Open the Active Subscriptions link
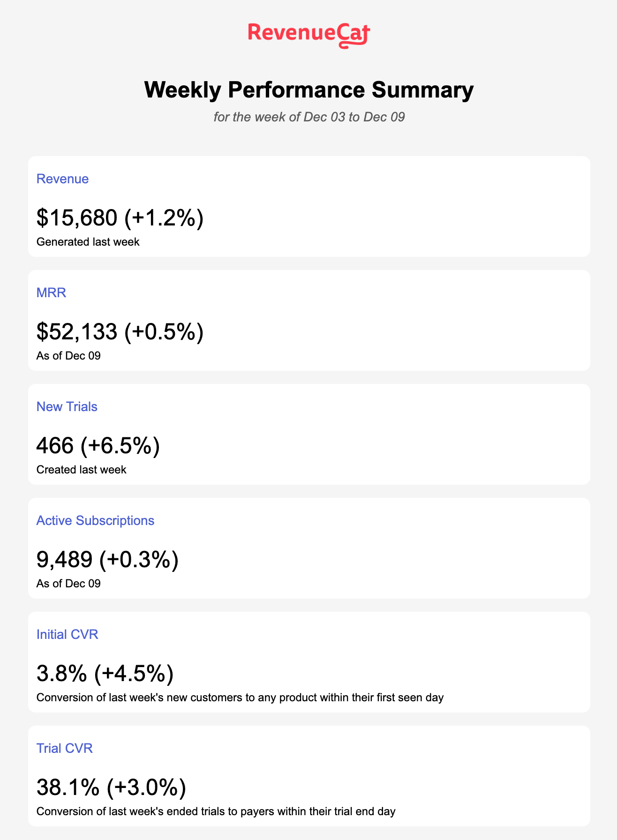This screenshot has height=840, width=617. pyautogui.click(x=95, y=521)
